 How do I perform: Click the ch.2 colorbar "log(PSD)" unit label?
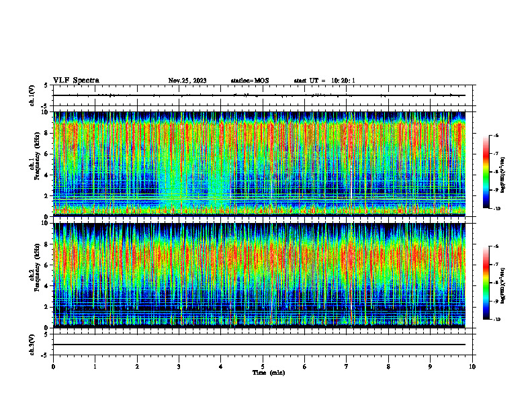pyautogui.click(x=503, y=285)
